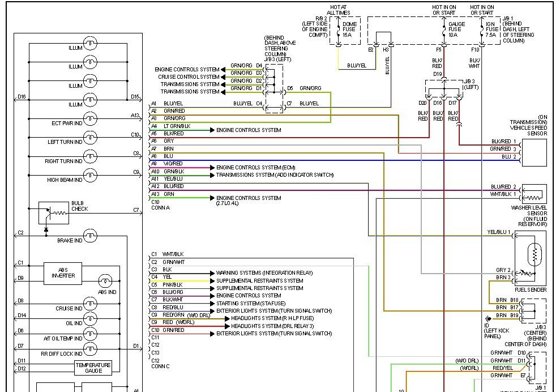Click the vehicle speed sensor box

(535, 152)
